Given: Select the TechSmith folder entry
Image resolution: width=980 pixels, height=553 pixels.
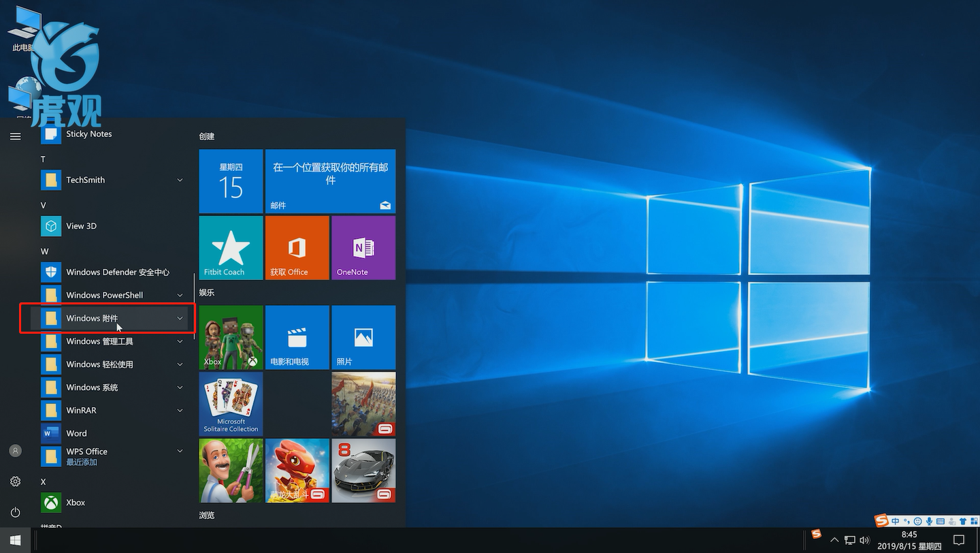Looking at the screenshot, I should click(x=109, y=180).
